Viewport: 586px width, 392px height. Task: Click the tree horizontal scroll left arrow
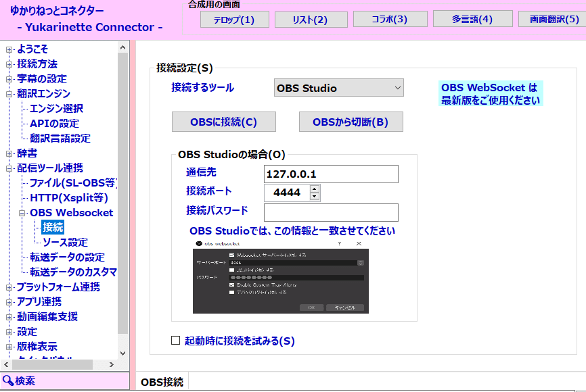[x=6, y=365]
